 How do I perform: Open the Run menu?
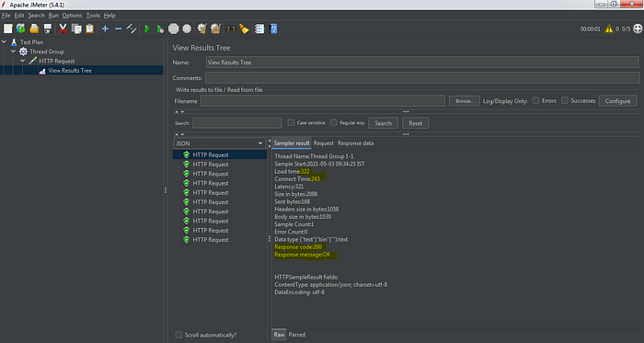[53, 16]
